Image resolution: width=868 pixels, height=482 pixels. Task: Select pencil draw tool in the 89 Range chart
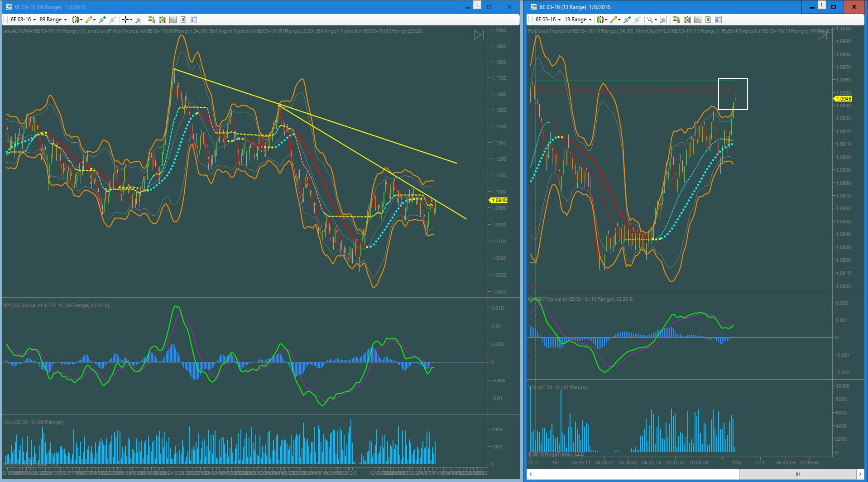(88, 19)
